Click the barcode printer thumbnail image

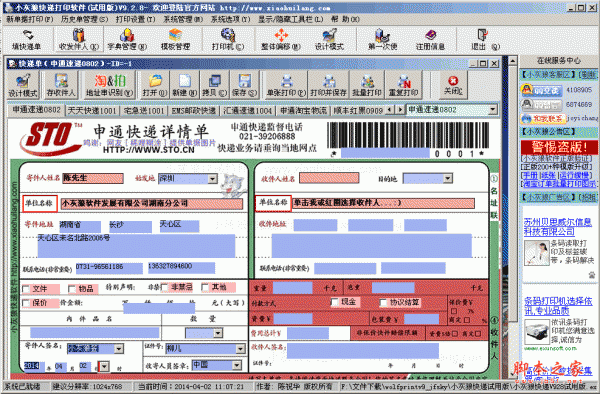[536, 332]
